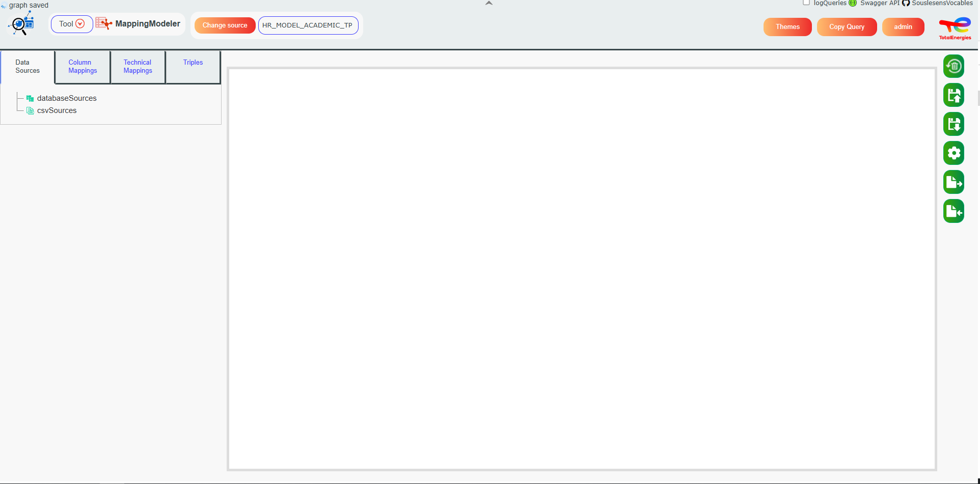Collapse the top bar with the chevron
980x484 pixels.
tap(489, 3)
